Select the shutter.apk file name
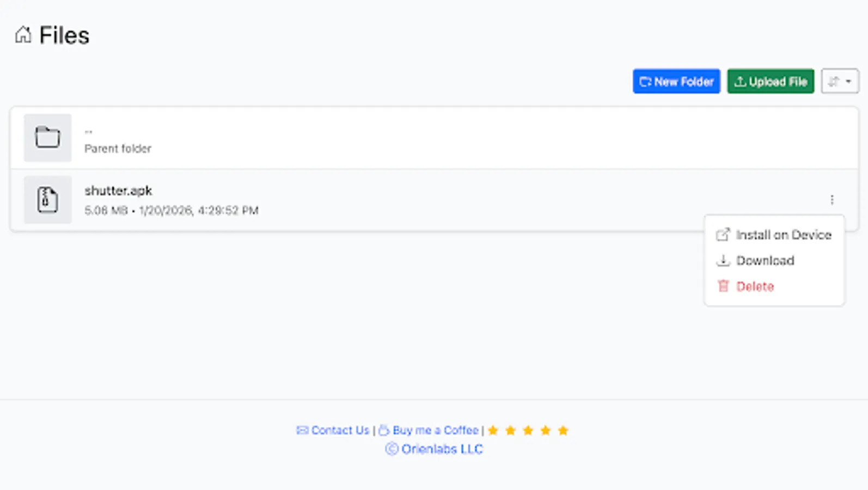Screen dimensions: 868x490 pos(118,191)
